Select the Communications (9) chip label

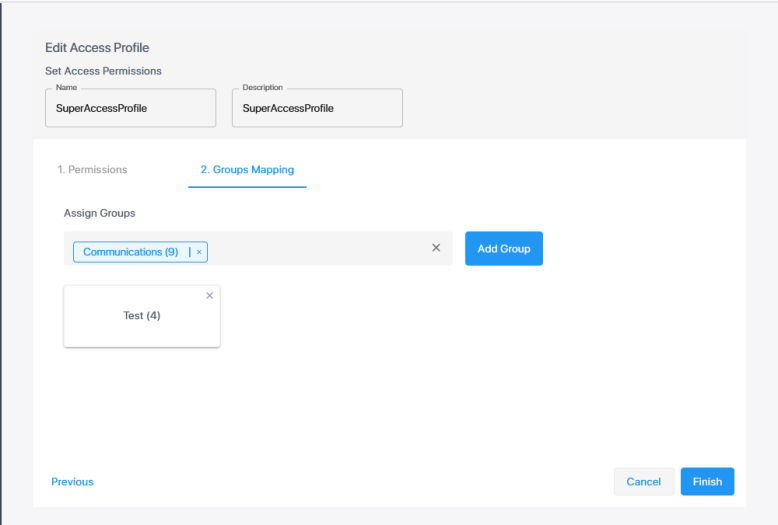click(130, 252)
